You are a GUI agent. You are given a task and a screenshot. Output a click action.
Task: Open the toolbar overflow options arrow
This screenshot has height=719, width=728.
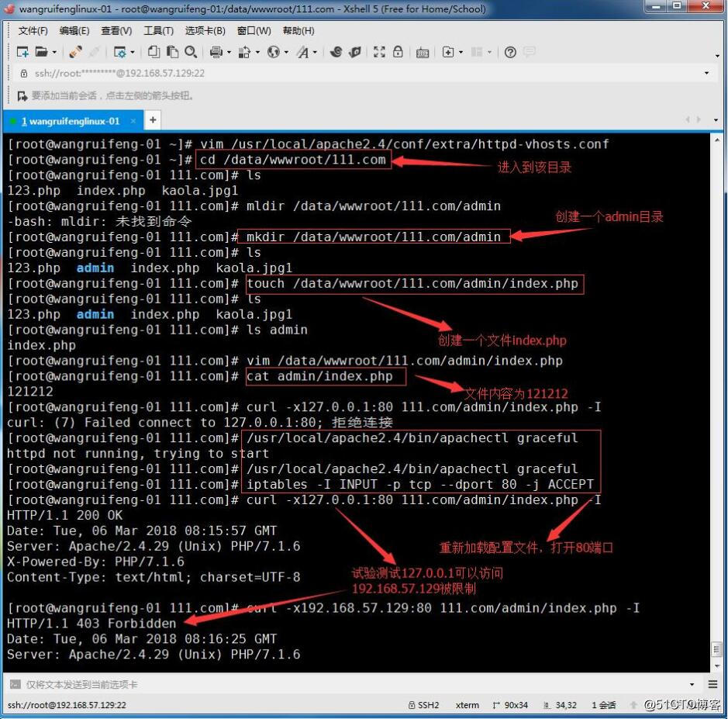[x=717, y=56]
